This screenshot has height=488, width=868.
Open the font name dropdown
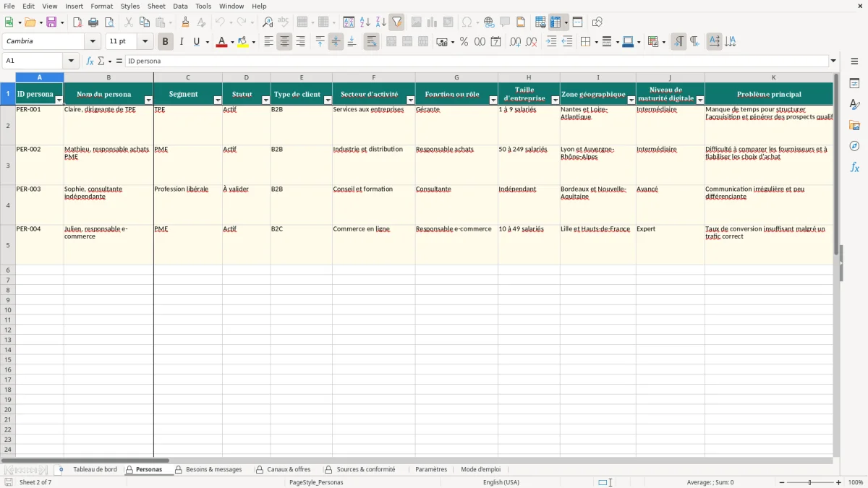[93, 42]
